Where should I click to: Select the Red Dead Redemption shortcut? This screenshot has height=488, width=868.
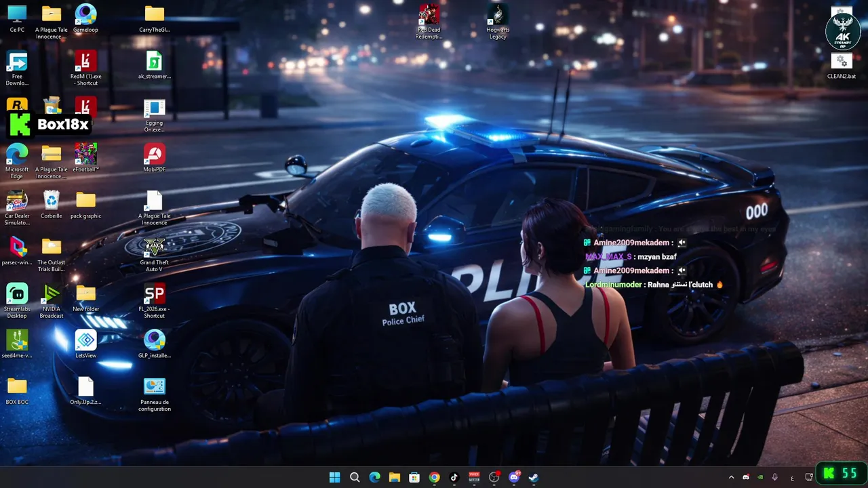[429, 22]
